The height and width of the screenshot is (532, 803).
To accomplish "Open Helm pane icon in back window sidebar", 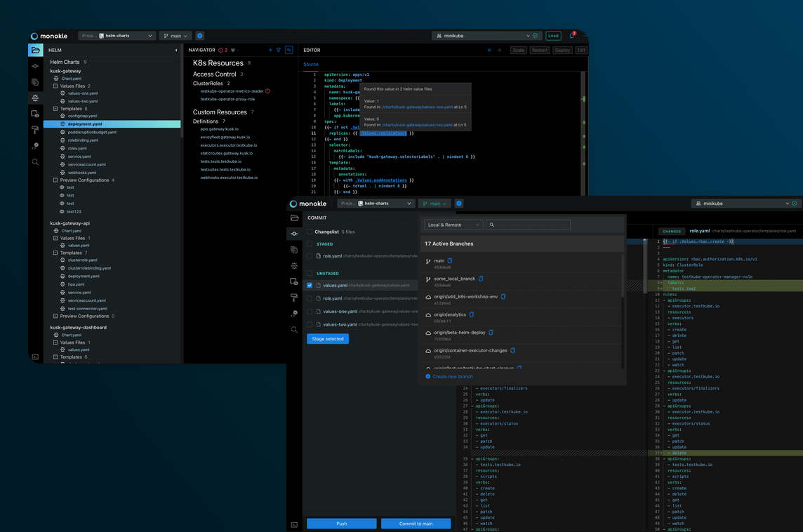I will [x=35, y=98].
